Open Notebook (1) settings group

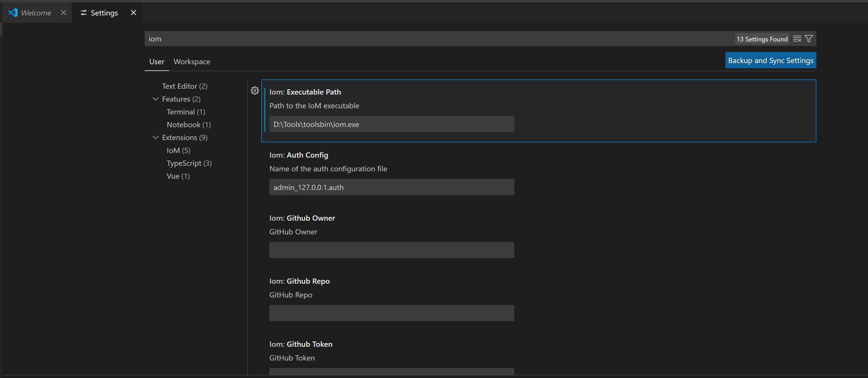[x=189, y=124]
